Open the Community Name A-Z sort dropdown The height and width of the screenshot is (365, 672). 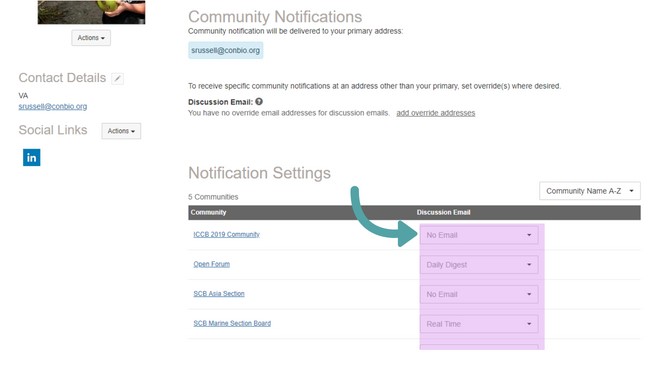[x=590, y=191]
